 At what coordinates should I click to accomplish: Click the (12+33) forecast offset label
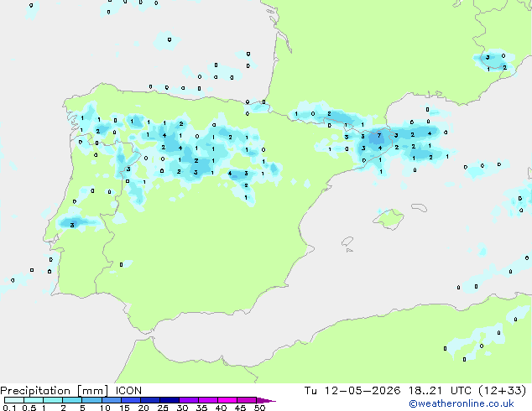pyautogui.click(x=503, y=391)
